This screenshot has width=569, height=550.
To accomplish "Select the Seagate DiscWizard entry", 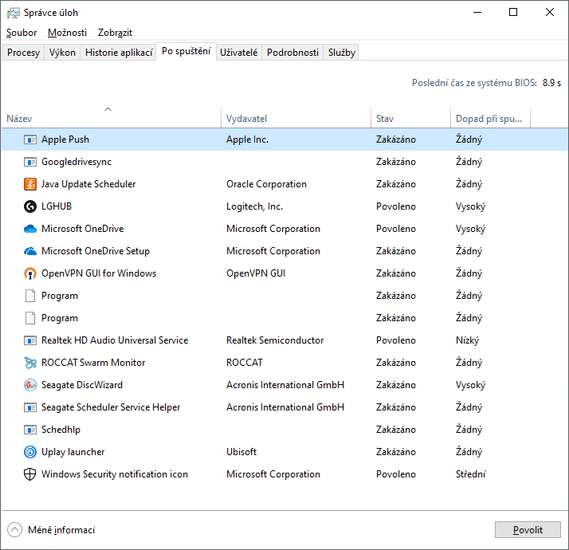I will 82,385.
